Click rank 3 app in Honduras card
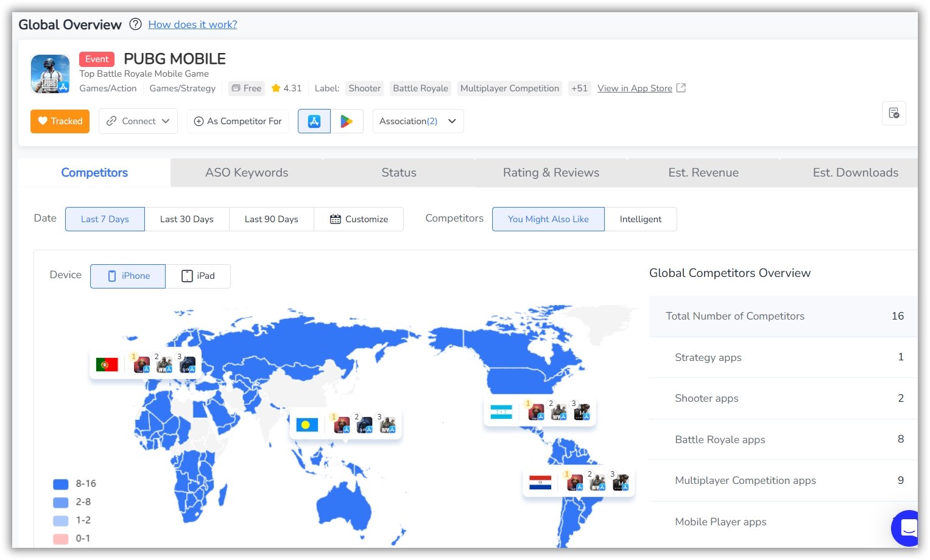Image resolution: width=930 pixels, height=560 pixels. coord(582,411)
